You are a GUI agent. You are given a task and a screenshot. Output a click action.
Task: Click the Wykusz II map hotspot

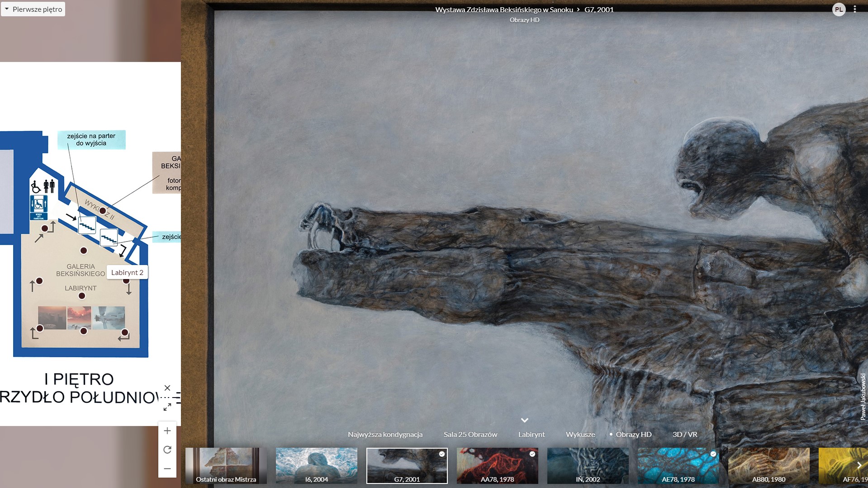(x=103, y=211)
